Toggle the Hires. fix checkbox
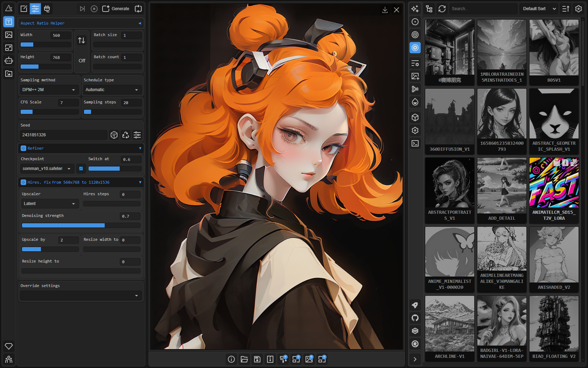This screenshot has width=588, height=368. coord(23,182)
